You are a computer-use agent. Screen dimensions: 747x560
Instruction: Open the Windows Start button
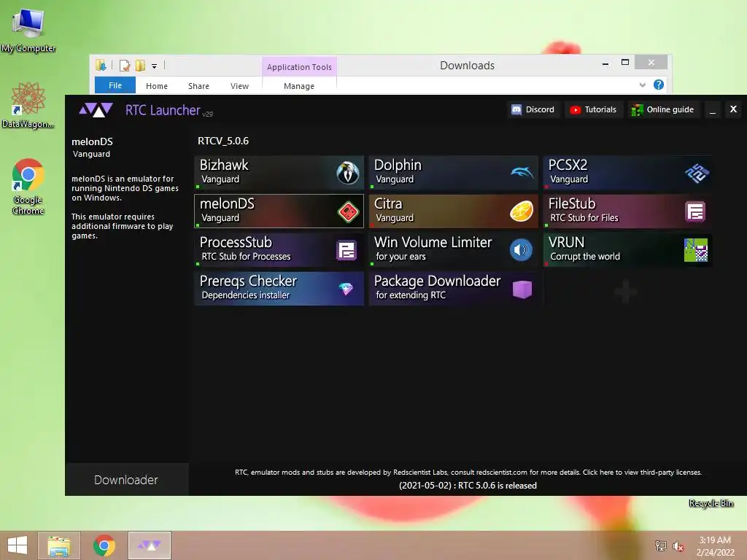point(18,545)
